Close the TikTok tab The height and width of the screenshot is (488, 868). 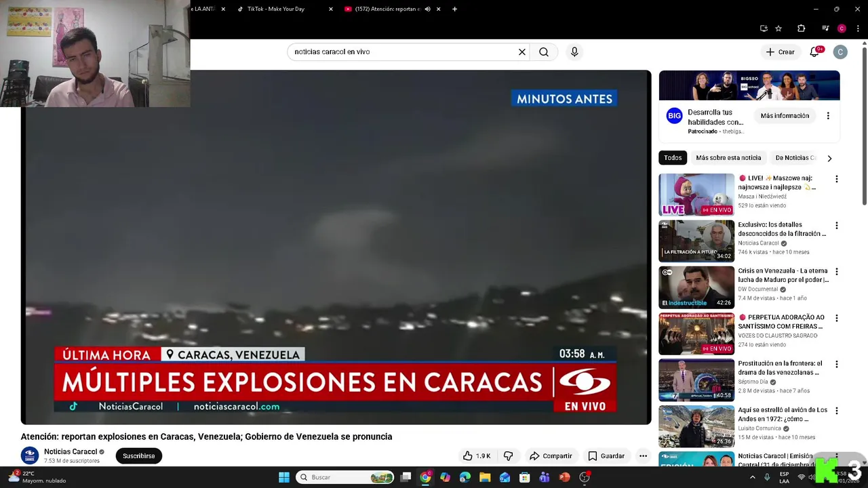(x=331, y=9)
